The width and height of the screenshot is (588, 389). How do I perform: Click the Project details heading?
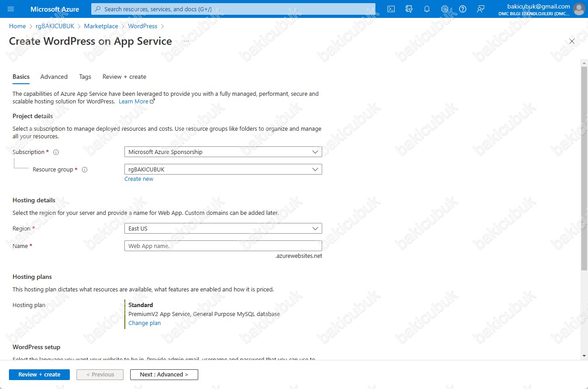point(33,116)
